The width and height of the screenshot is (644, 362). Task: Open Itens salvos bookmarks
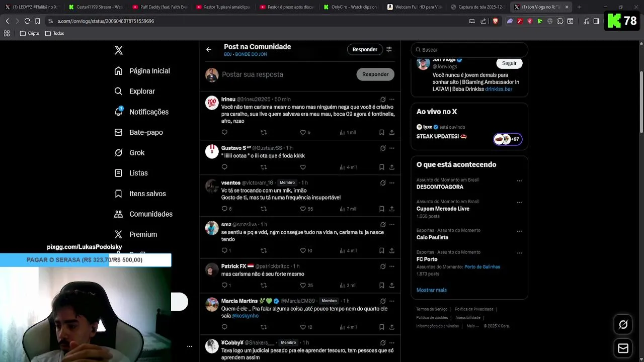[140, 194]
